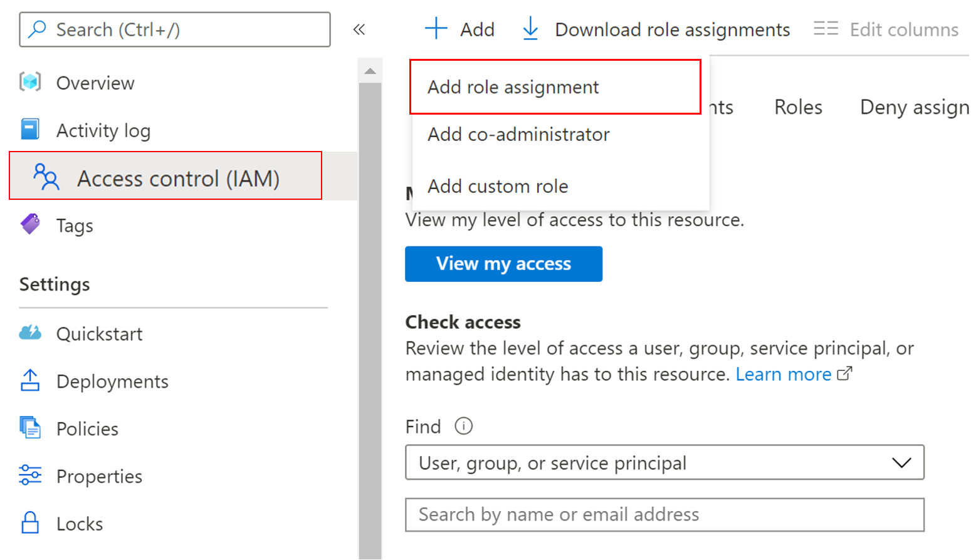Select the Activity log icon
Viewport: 971px width, 560px height.
29,130
